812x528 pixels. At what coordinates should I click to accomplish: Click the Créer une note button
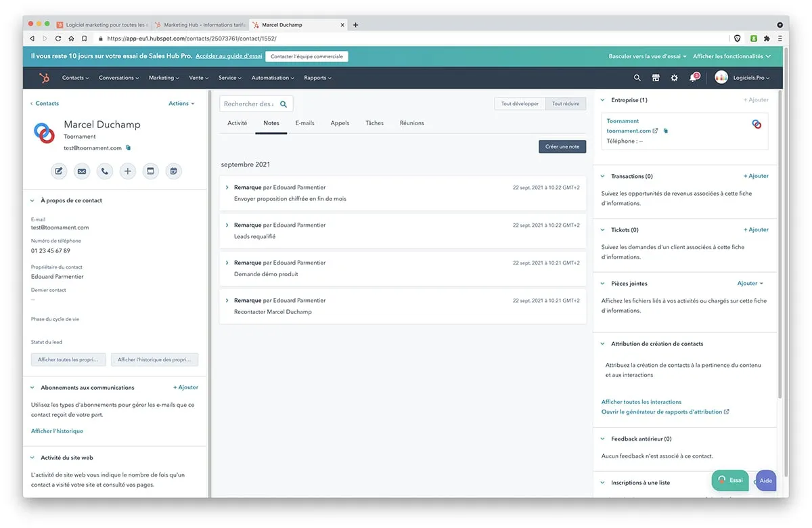(562, 147)
